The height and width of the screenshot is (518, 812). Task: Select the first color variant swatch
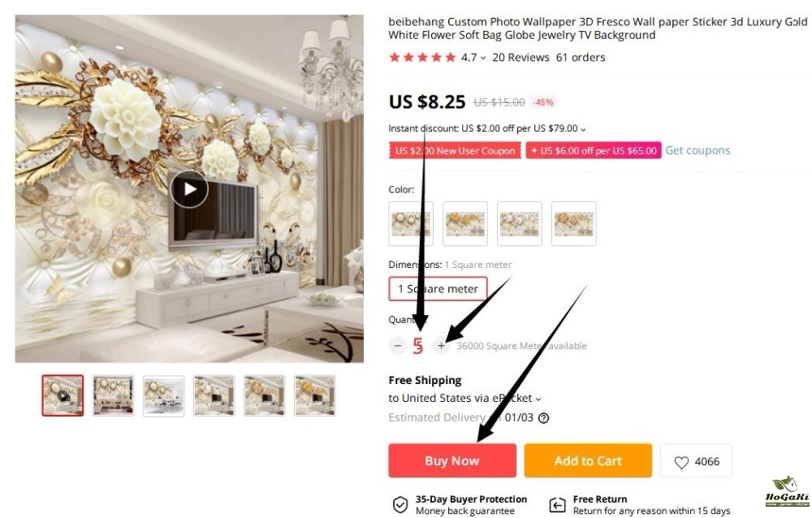[411, 224]
